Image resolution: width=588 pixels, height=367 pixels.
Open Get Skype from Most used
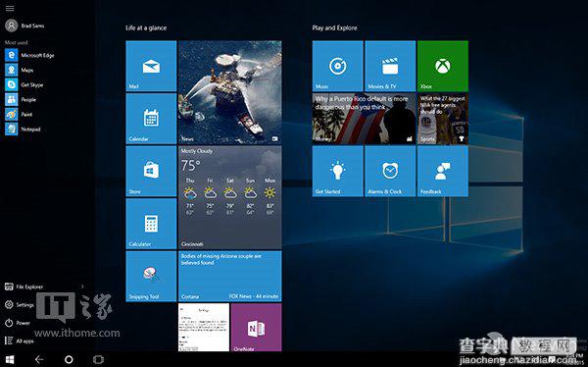point(24,84)
